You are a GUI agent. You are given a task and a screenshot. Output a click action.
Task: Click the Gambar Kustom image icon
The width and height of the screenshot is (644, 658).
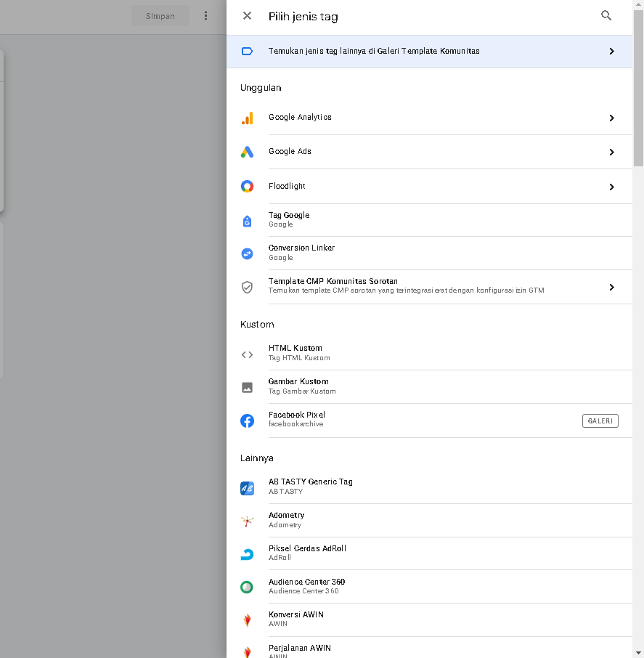click(x=247, y=387)
